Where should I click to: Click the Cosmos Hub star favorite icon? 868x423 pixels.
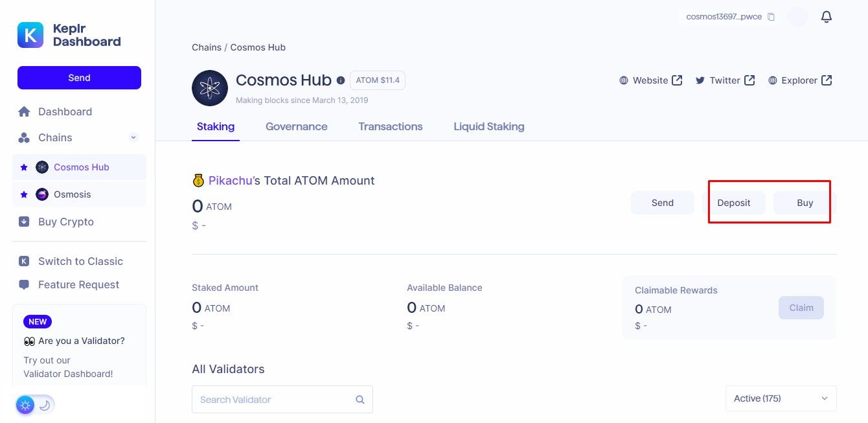pyautogui.click(x=24, y=167)
